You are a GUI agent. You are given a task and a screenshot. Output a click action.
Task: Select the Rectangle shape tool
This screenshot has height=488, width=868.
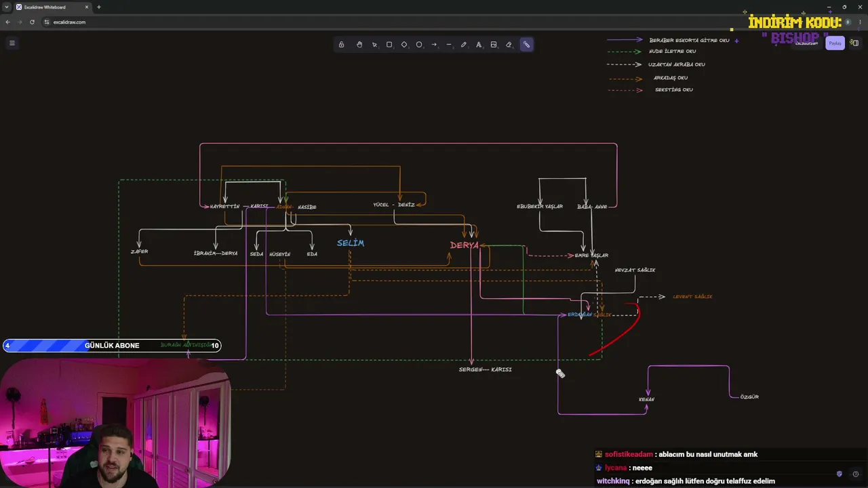[x=389, y=45]
